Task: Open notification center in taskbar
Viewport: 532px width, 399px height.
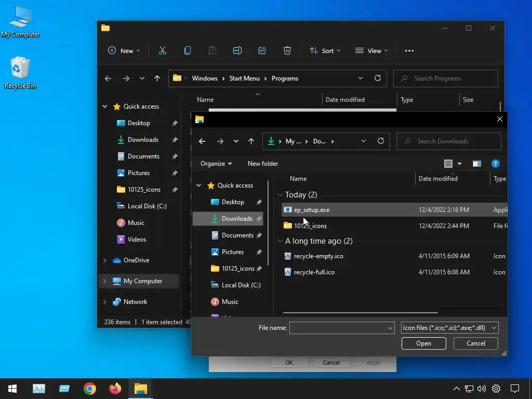Action: 515,389
